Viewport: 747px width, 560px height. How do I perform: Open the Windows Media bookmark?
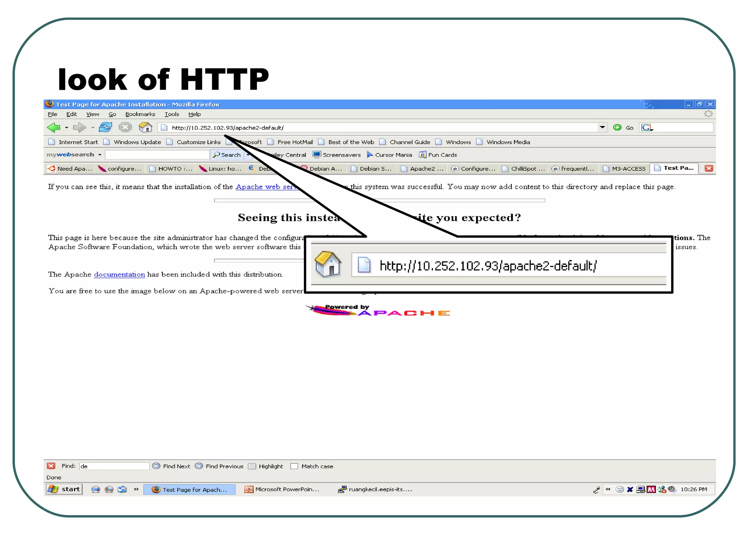tap(503, 142)
